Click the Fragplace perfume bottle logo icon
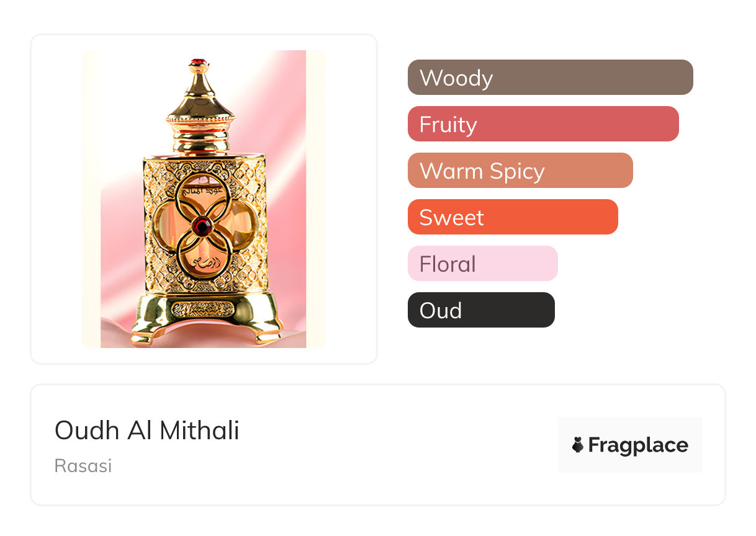The height and width of the screenshot is (536, 756). coord(578,445)
